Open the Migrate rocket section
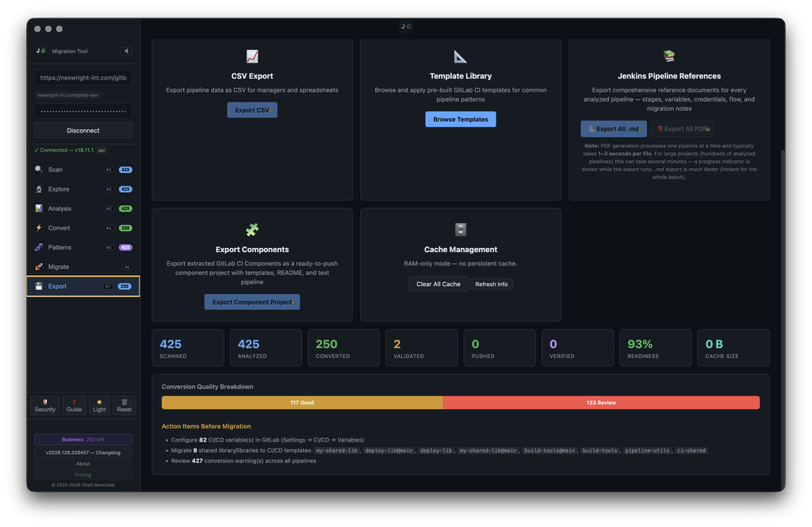 click(x=82, y=266)
